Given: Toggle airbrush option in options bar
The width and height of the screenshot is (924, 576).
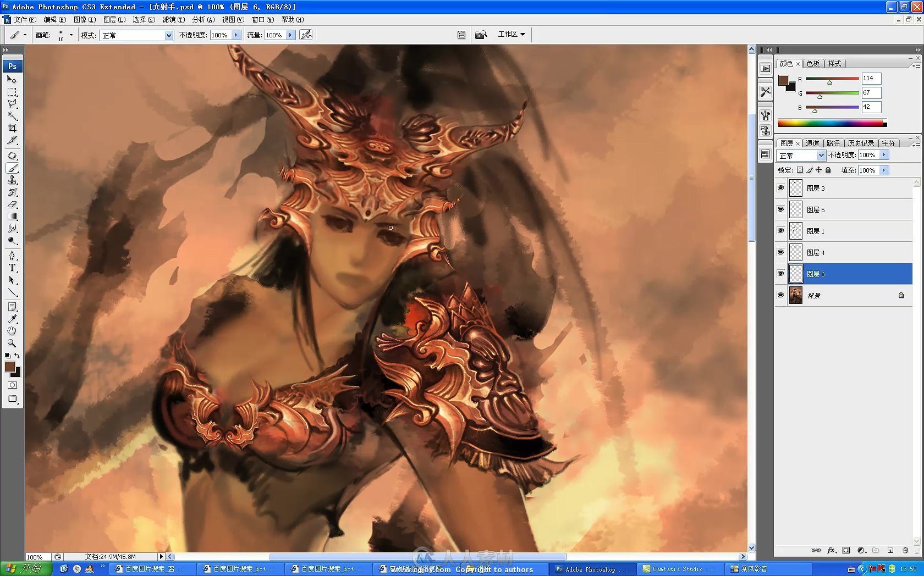Looking at the screenshot, I should click(x=306, y=35).
